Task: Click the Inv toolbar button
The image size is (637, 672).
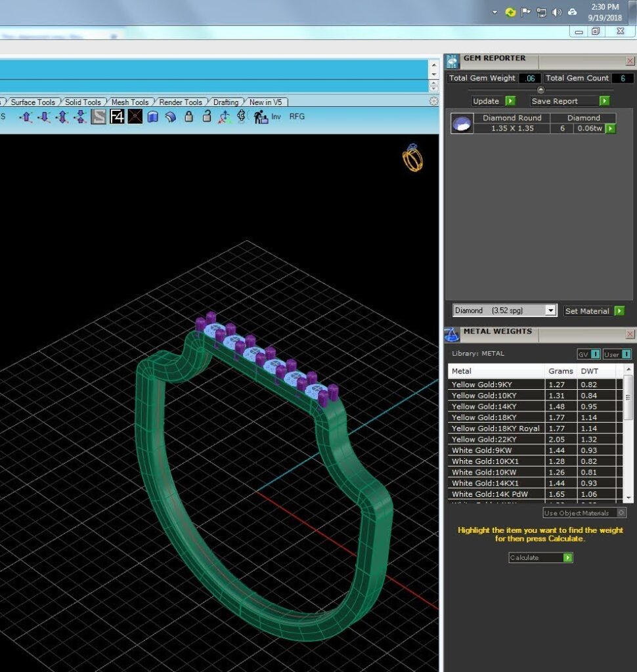Action: point(276,117)
